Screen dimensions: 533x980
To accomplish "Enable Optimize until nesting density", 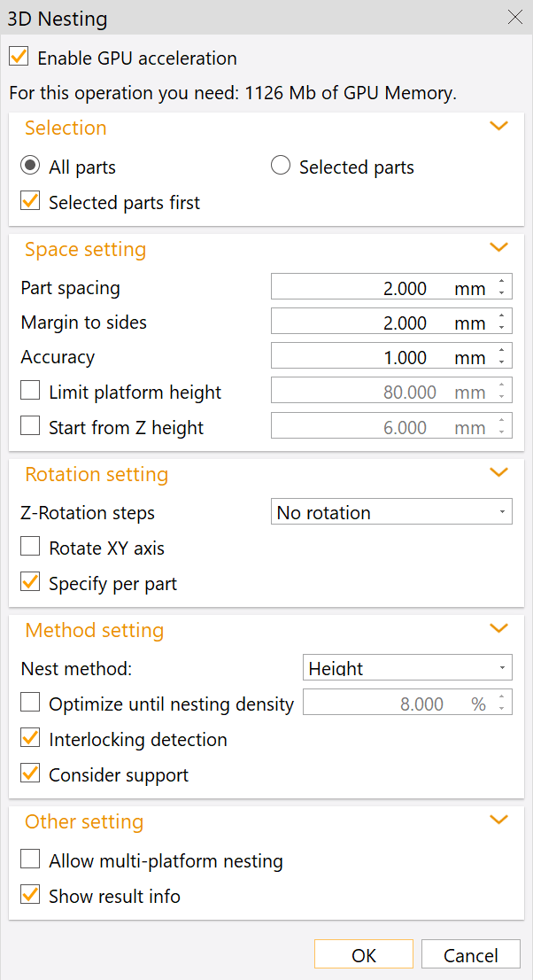I will [x=30, y=703].
